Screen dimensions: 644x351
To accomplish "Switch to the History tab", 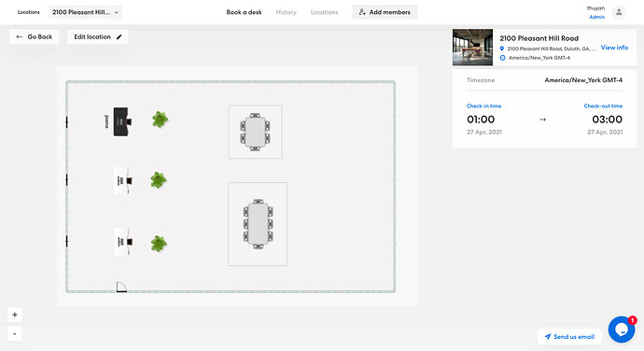I will click(x=286, y=12).
